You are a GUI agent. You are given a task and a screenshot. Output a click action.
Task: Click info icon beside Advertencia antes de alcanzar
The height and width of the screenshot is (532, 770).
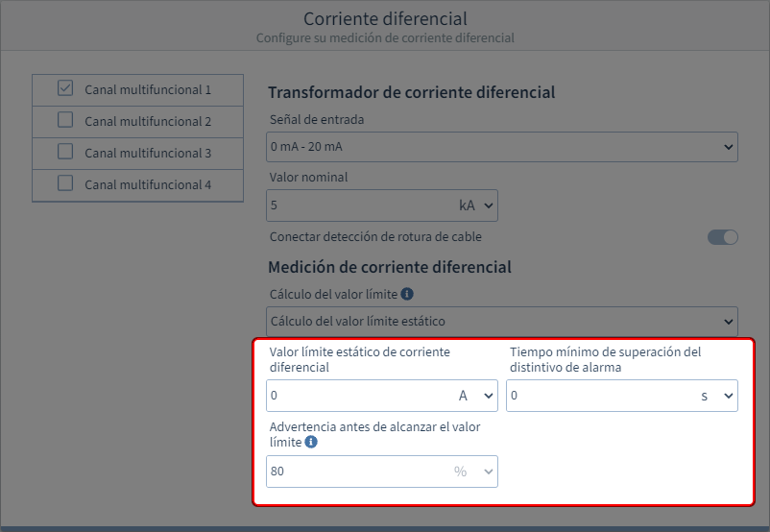pyautogui.click(x=311, y=442)
